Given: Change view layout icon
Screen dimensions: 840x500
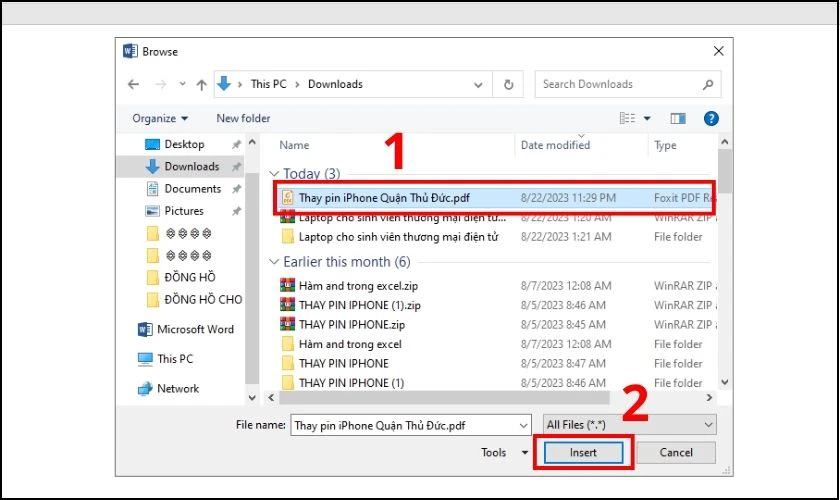Looking at the screenshot, I should pos(627,118).
